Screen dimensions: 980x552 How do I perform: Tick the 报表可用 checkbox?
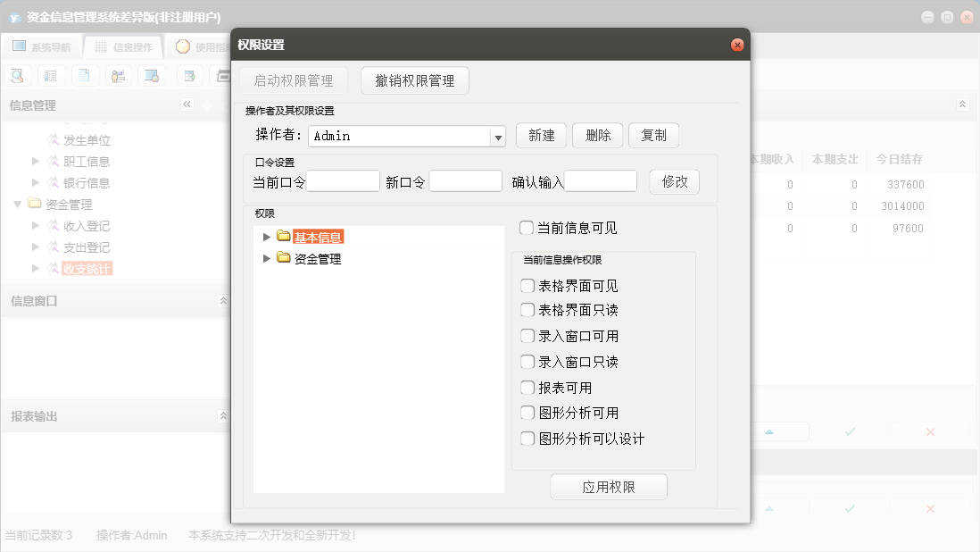pos(527,388)
